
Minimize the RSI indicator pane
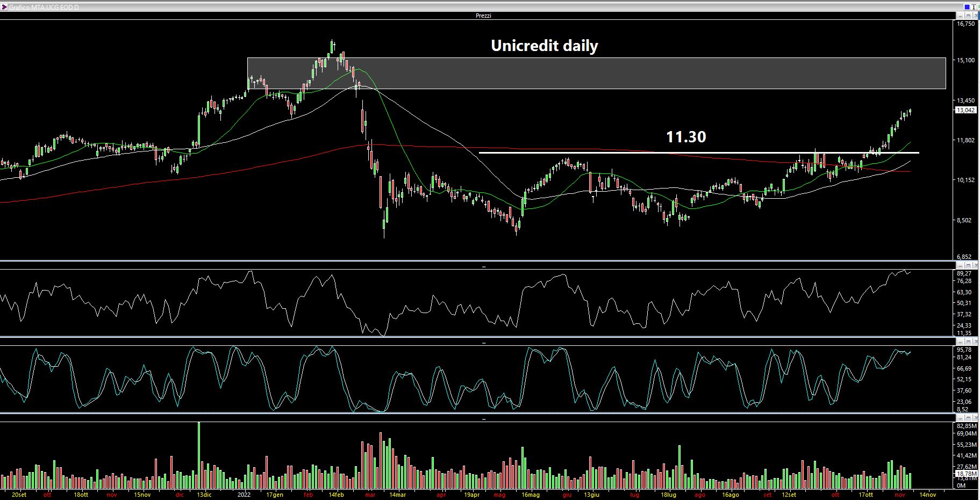pos(960,265)
